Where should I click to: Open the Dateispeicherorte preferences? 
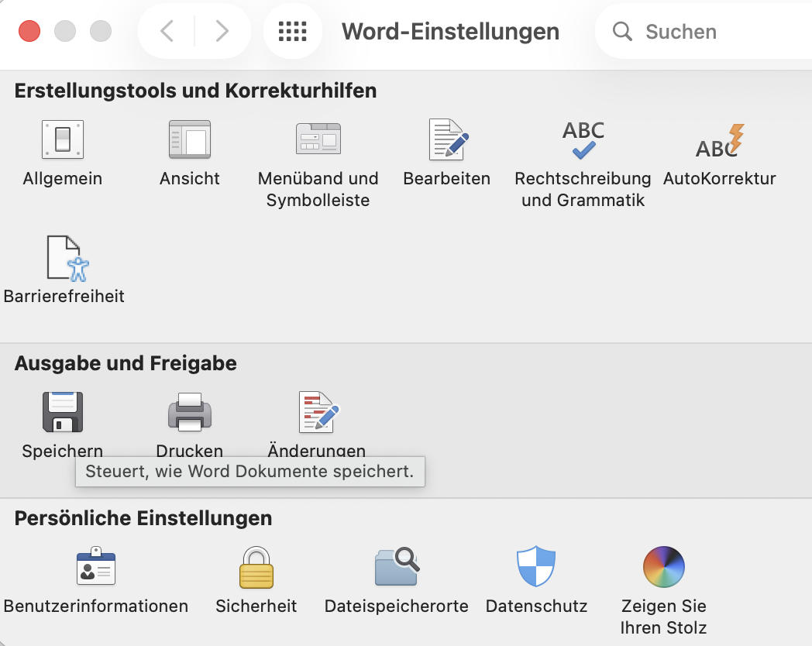[396, 568]
